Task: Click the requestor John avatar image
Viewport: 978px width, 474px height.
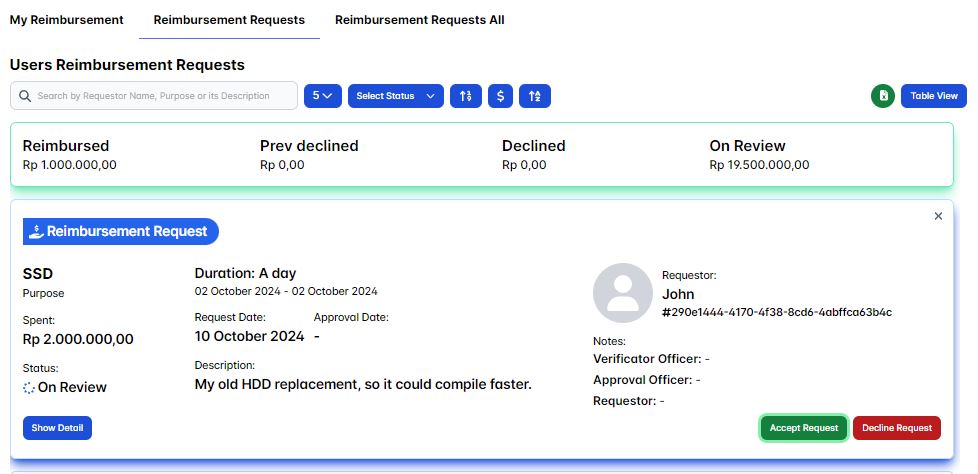Action: point(623,293)
